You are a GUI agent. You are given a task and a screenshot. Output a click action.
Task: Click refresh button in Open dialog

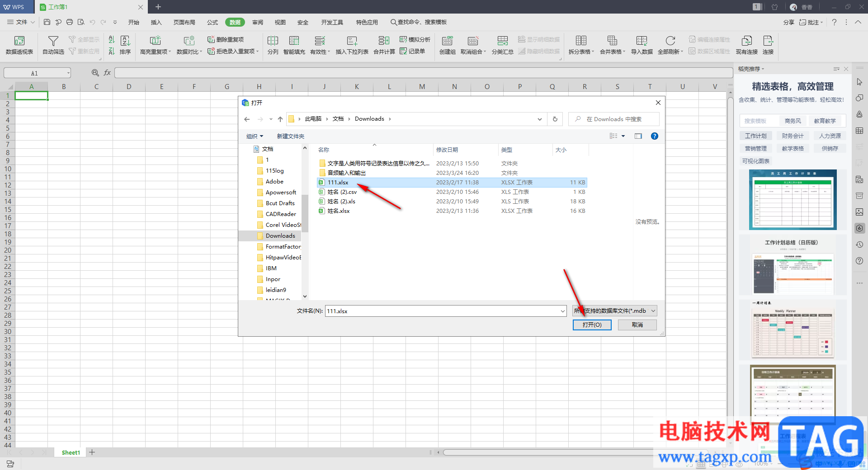coord(555,119)
